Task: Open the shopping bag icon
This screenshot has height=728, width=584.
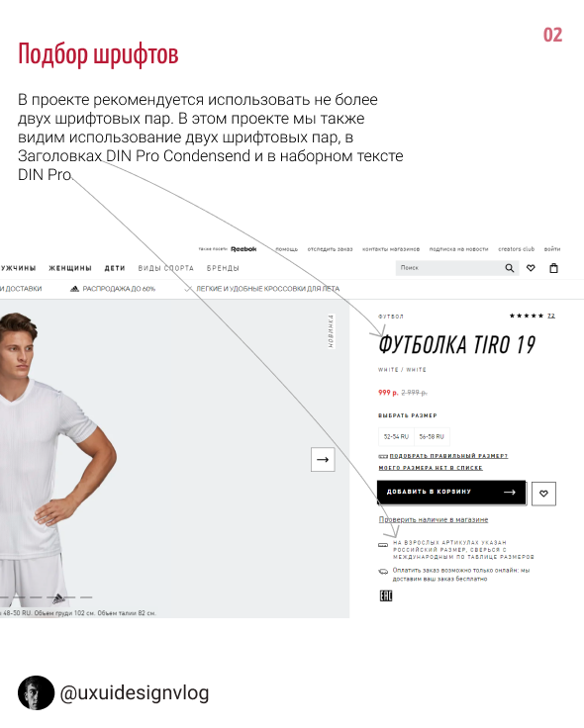Action: point(553,268)
